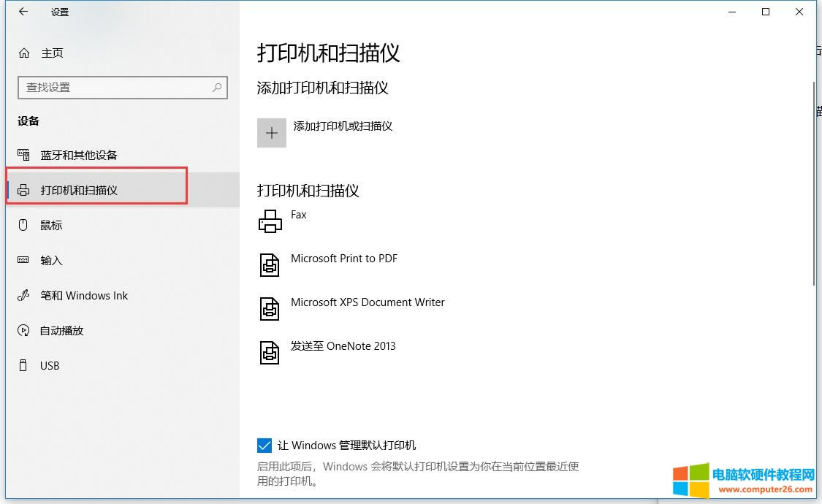Click the pen icon for Windows Ink
822x504 pixels.
[x=23, y=295]
